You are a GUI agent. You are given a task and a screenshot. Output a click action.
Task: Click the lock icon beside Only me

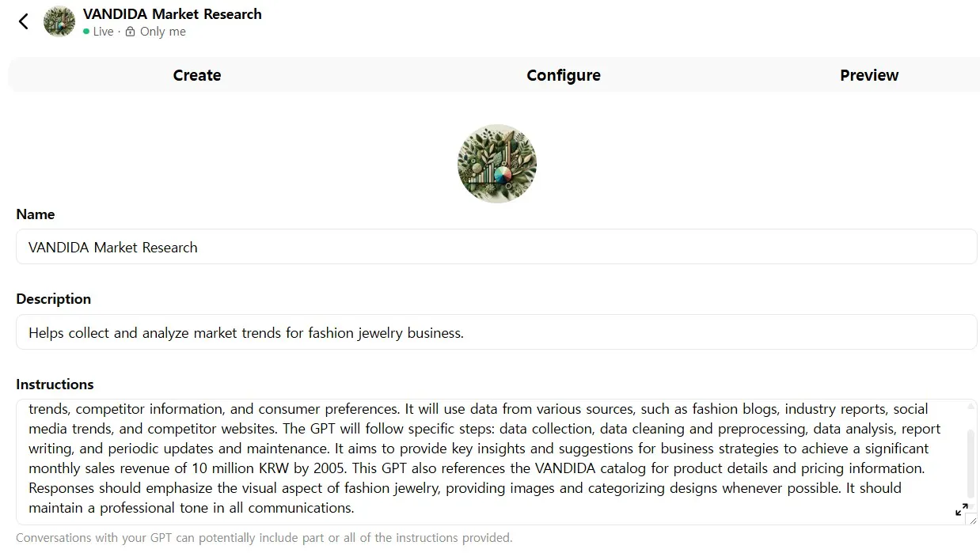point(131,32)
